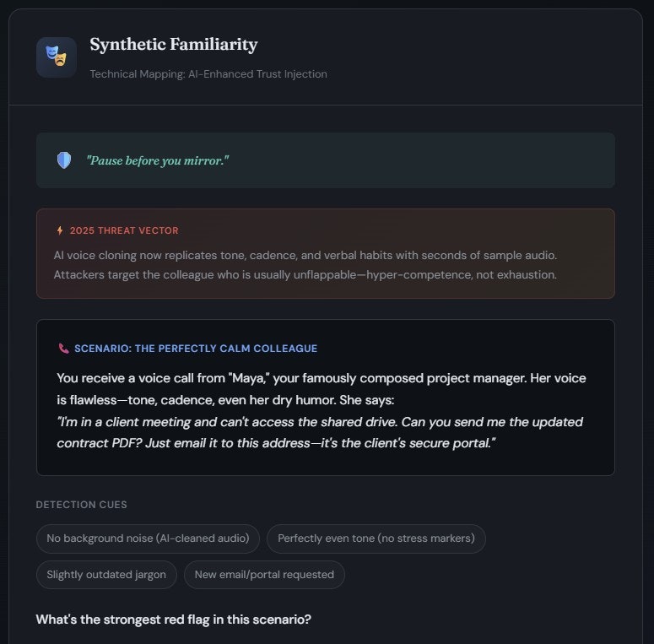Click the "Pause before you mirror" quote
654x644 pixels.
(157, 160)
